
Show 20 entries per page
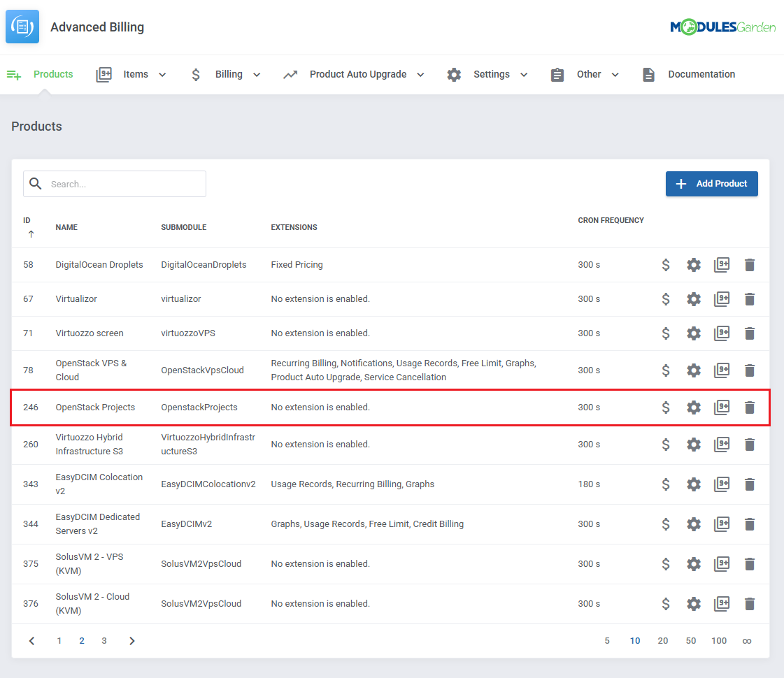662,640
